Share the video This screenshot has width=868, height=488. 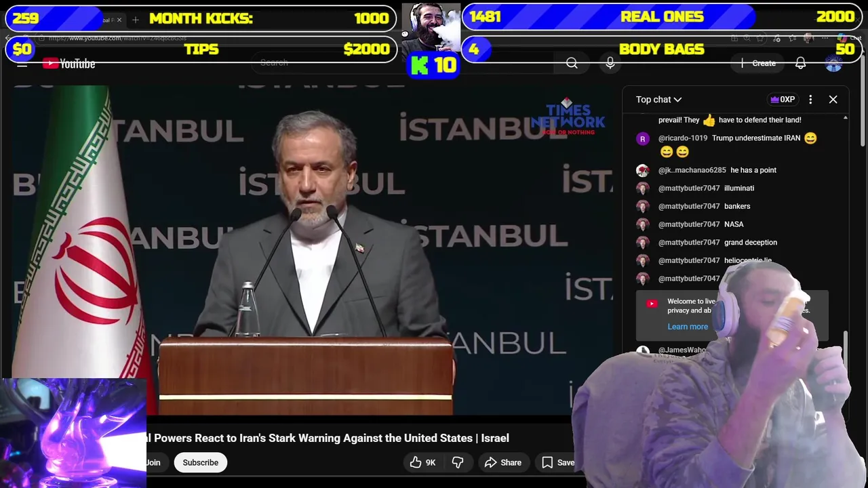point(502,462)
